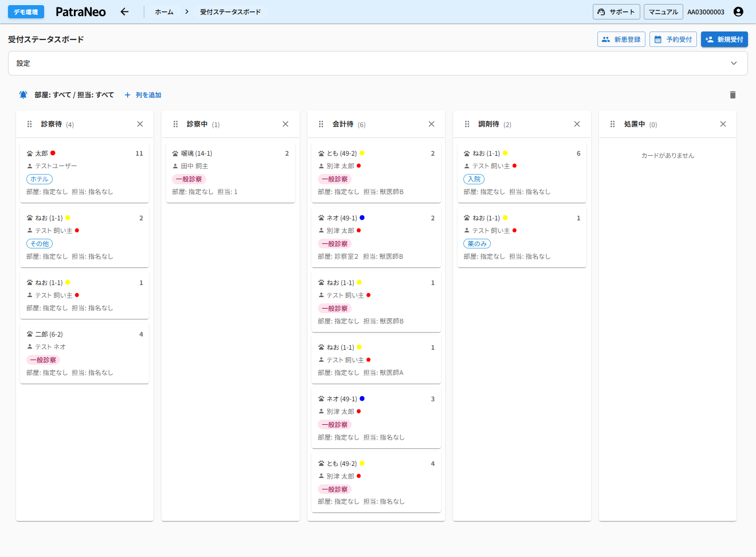The width and height of the screenshot is (756, 557).
Task: Click the ホテル tag on 太郎's card
Action: (x=40, y=179)
